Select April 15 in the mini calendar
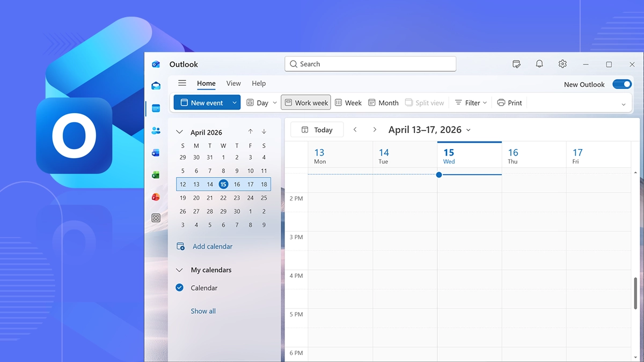This screenshot has width=644, height=362. click(223, 184)
